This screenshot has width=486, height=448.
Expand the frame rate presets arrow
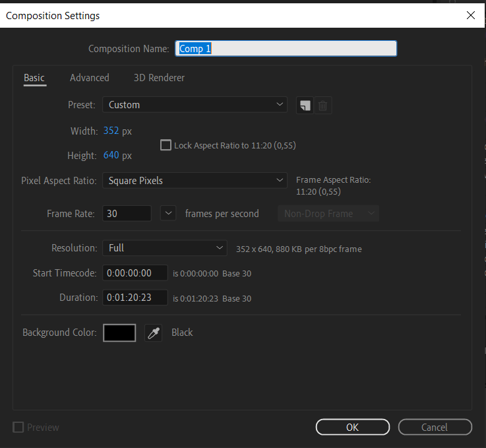pos(168,213)
